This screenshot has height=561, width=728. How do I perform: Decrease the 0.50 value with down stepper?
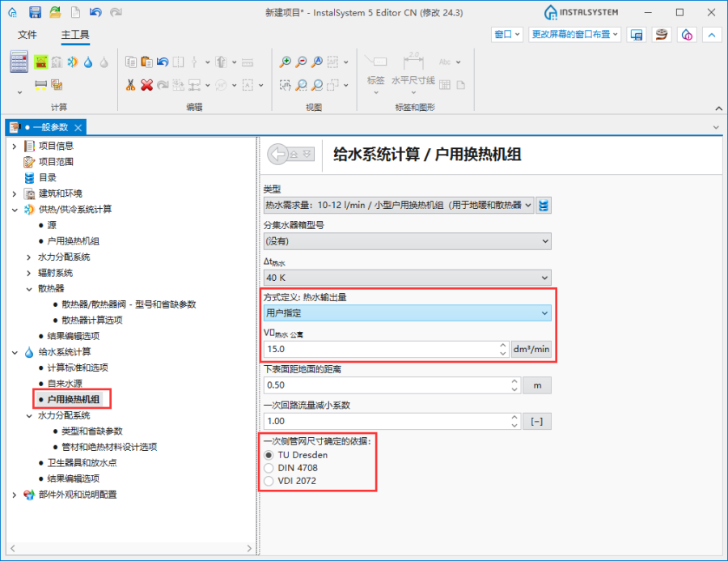pos(514,389)
